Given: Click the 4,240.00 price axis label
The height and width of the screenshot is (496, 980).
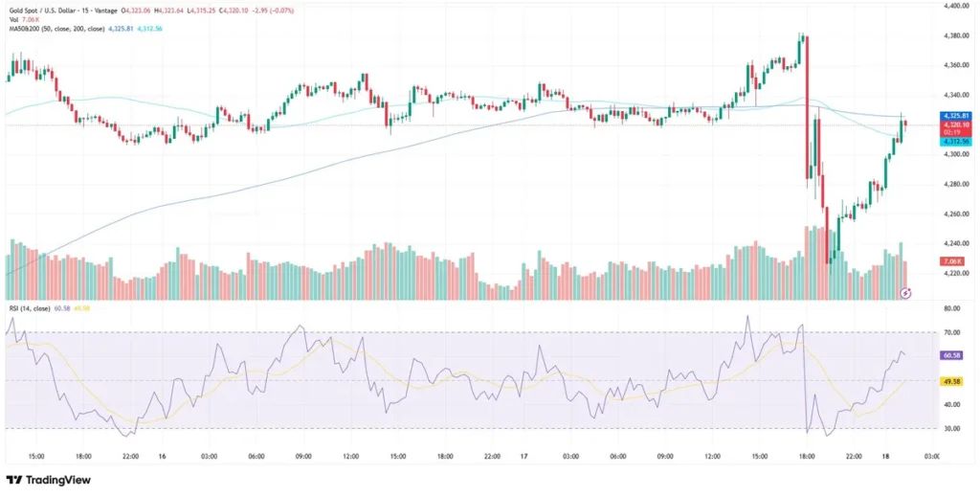Looking at the screenshot, I should tap(956, 243).
